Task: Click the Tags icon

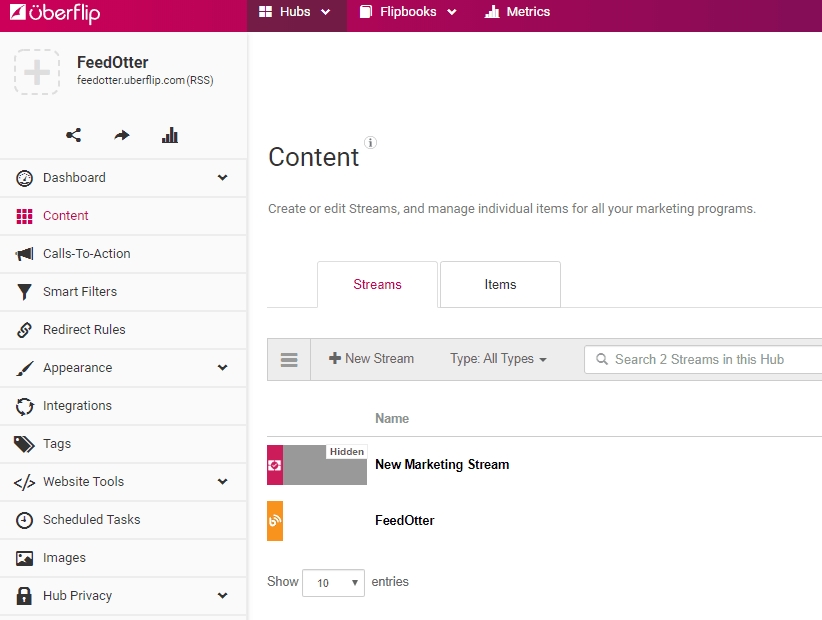Action: click(24, 444)
